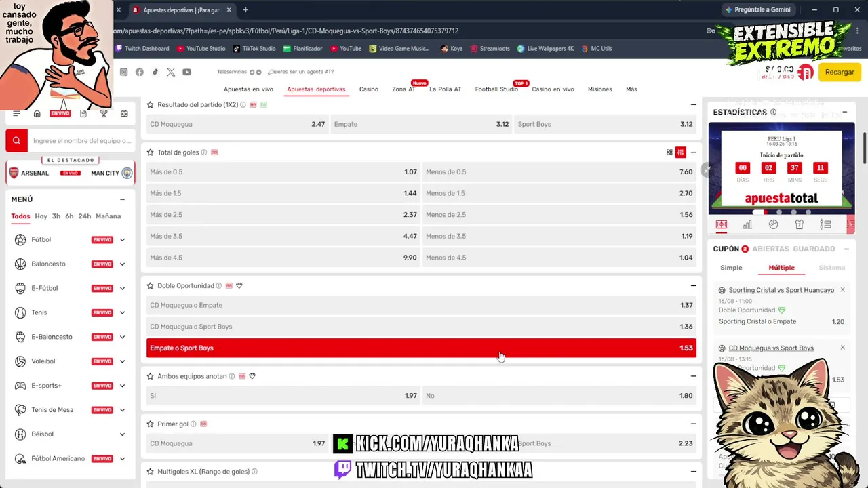Image resolution: width=868 pixels, height=488 pixels.
Task: Expand the Tenis sport category
Action: 122,313
